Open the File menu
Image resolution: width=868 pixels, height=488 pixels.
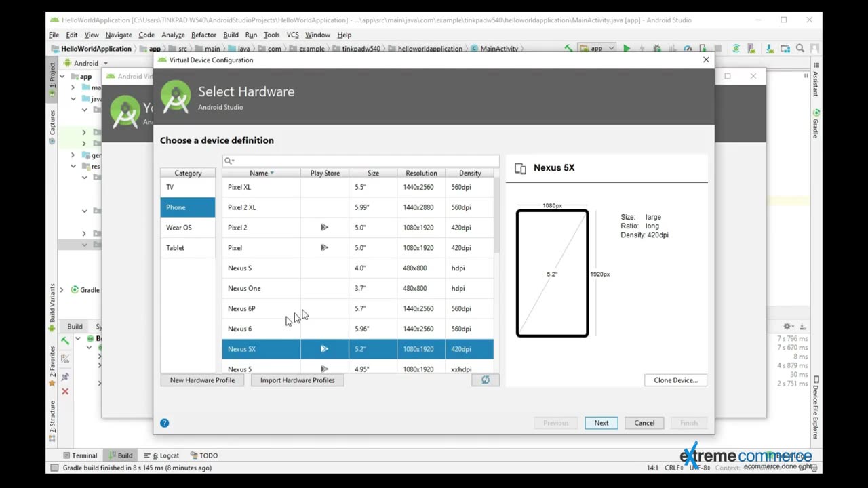(x=54, y=35)
